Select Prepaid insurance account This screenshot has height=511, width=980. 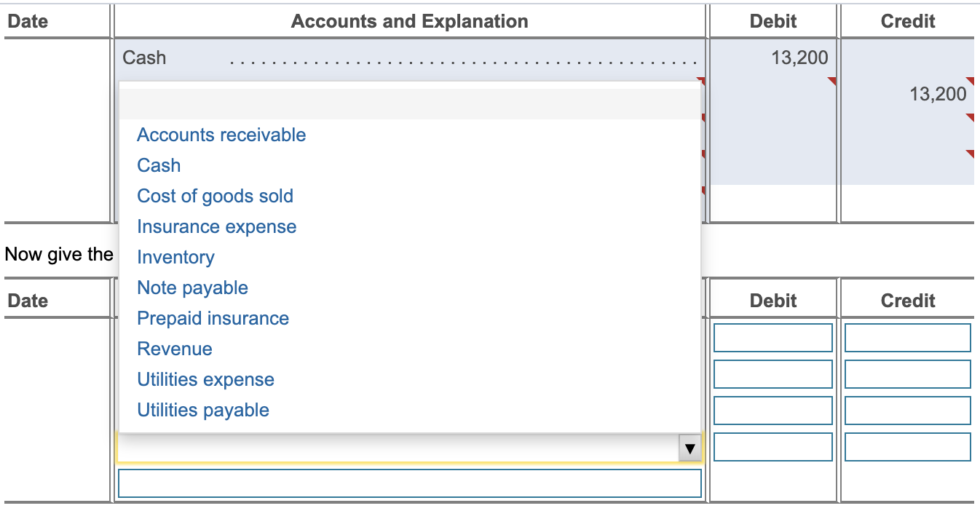[213, 318]
